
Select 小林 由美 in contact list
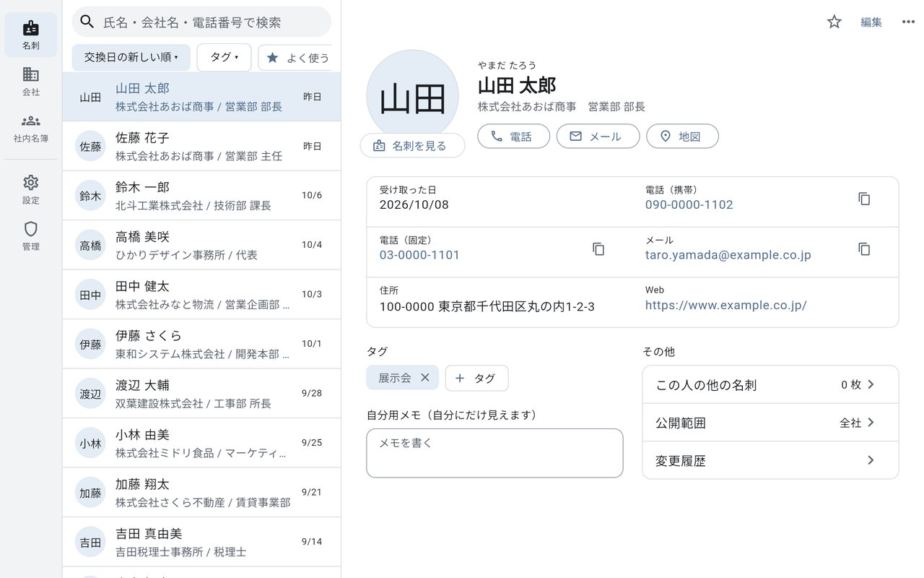pos(201,444)
